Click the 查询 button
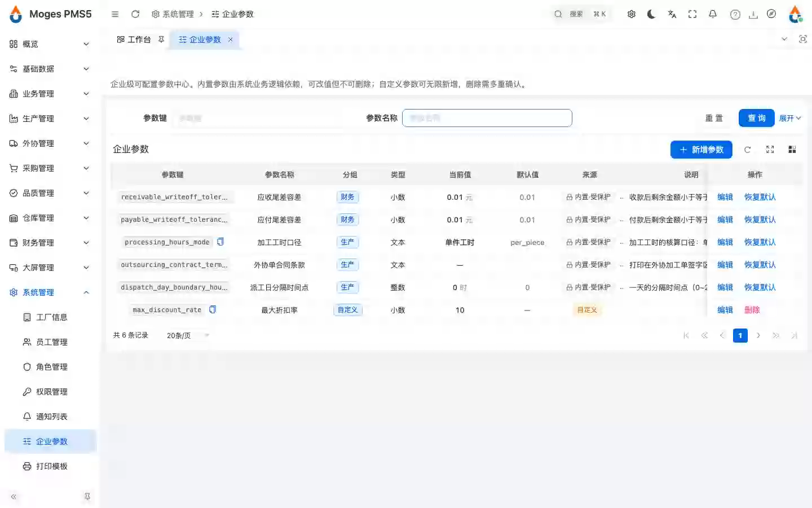This screenshot has width=812, height=508. pos(756,118)
